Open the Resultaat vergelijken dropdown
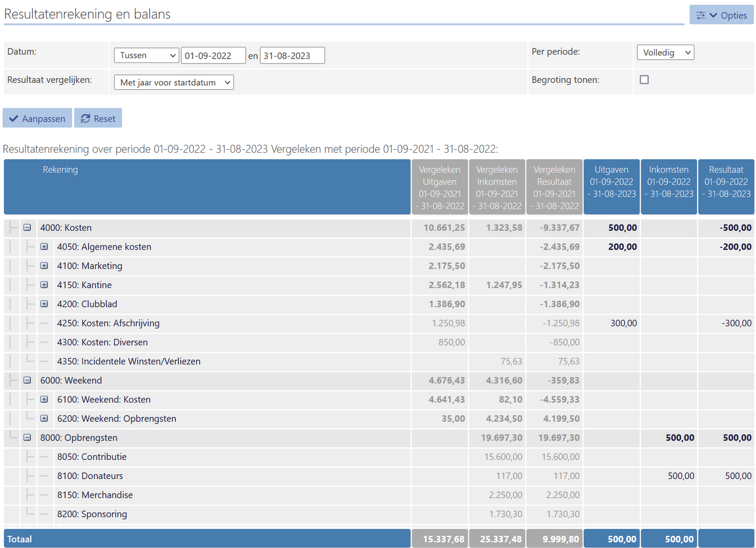The image size is (756, 548). 174,83
